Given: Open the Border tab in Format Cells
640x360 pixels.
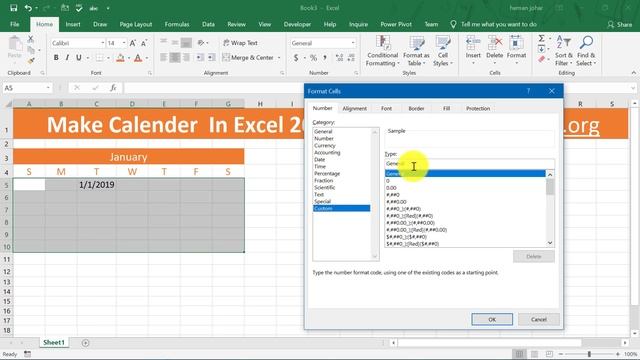Looking at the screenshot, I should click(416, 109).
